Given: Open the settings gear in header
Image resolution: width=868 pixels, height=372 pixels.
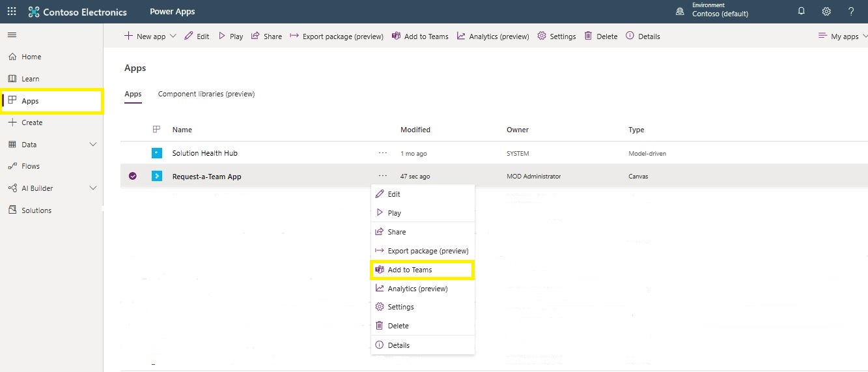Looking at the screenshot, I should (x=826, y=11).
